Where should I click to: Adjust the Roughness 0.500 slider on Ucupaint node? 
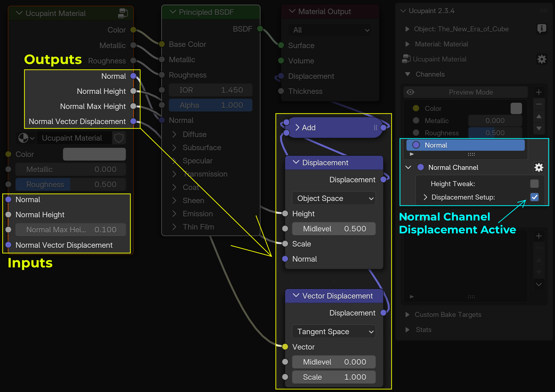pyautogui.click(x=71, y=184)
